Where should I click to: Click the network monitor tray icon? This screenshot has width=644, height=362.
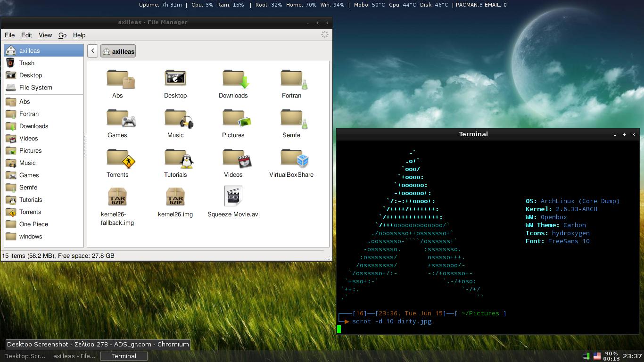[586, 356]
